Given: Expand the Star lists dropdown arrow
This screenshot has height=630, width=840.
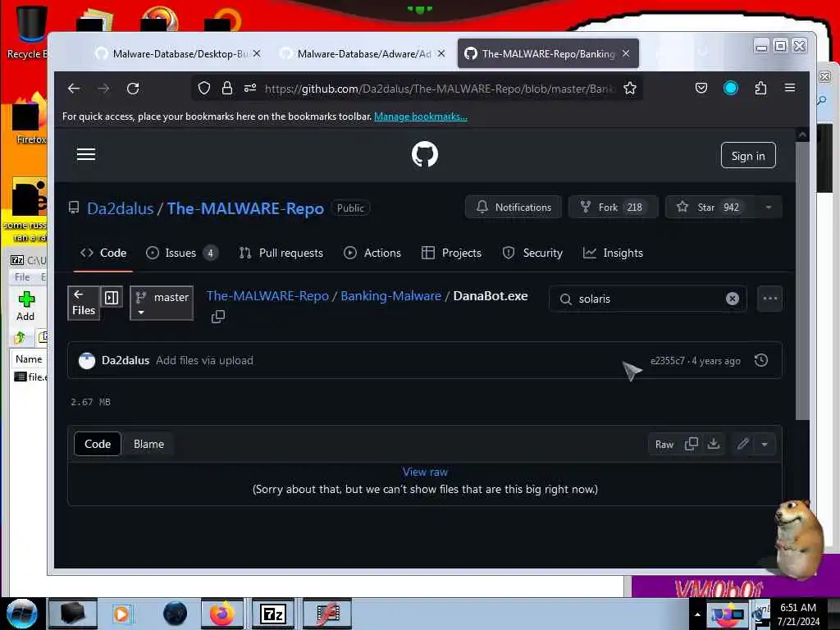Looking at the screenshot, I should pyautogui.click(x=769, y=208).
